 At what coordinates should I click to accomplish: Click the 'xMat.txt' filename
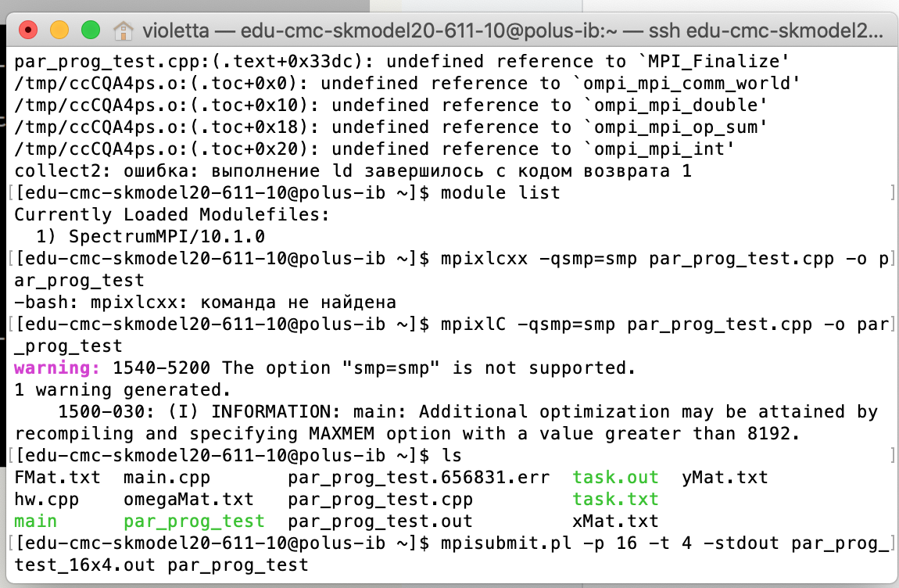pyautogui.click(x=615, y=521)
